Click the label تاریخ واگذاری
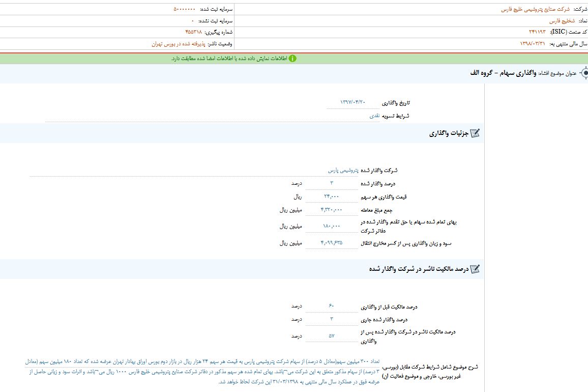 [x=396, y=103]
